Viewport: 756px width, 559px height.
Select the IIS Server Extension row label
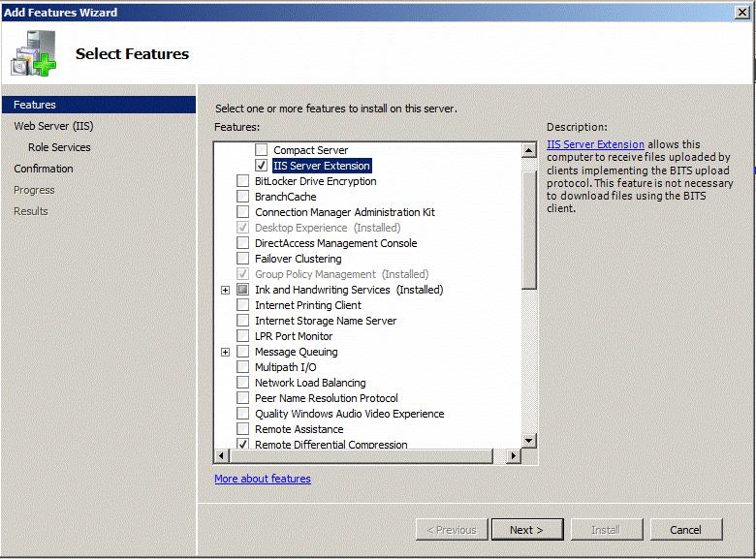point(322,166)
